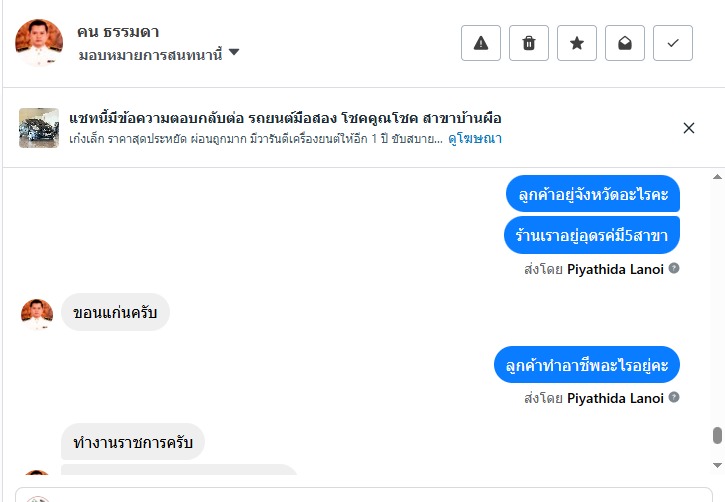Select the ขอนแก่นครับ message bubble

115,313
